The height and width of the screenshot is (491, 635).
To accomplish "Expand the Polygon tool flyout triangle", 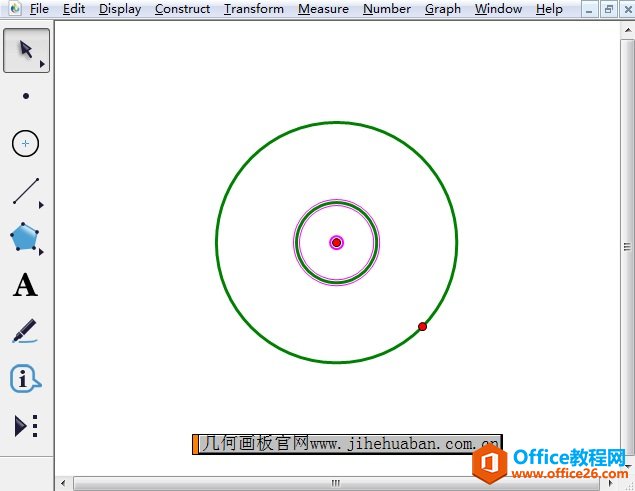I will coord(41,252).
